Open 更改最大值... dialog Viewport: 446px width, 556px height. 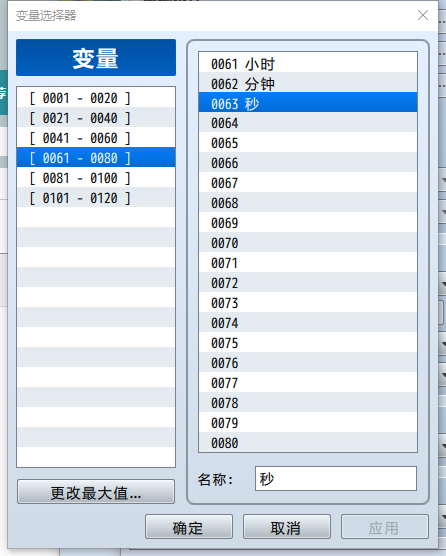(x=96, y=492)
